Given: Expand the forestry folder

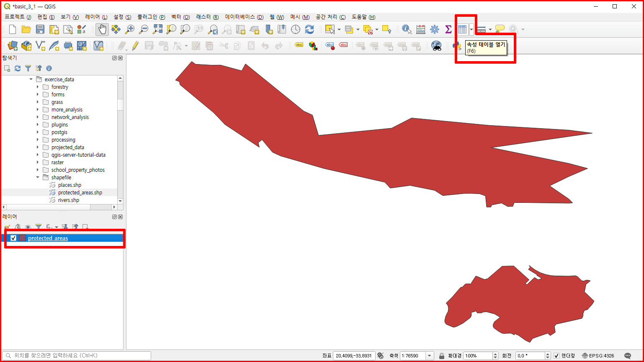Looking at the screenshot, I should [x=38, y=87].
